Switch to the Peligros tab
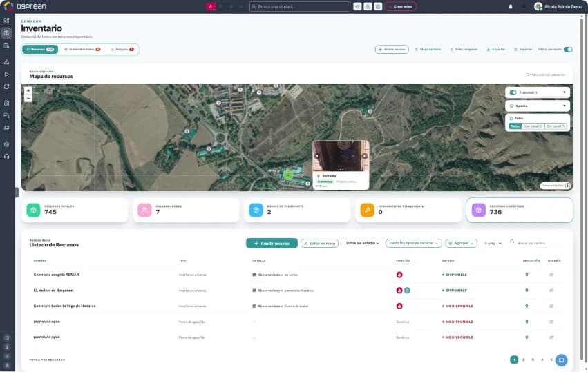 pyautogui.click(x=122, y=50)
